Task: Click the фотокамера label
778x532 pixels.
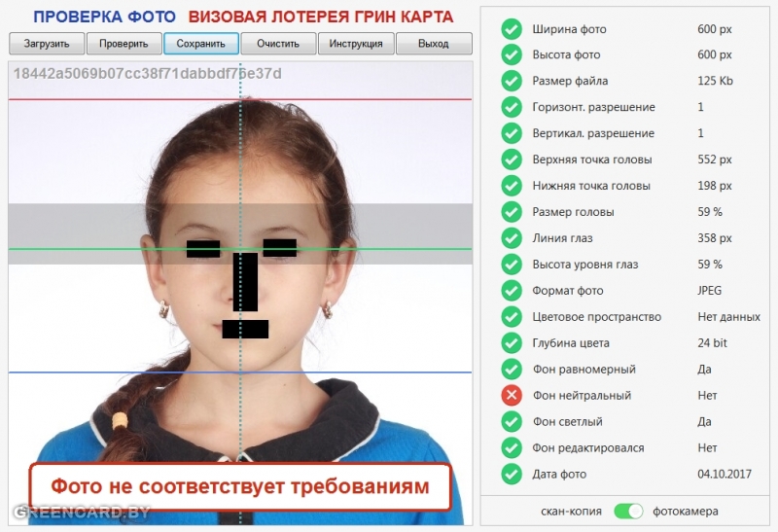Action: (x=685, y=511)
